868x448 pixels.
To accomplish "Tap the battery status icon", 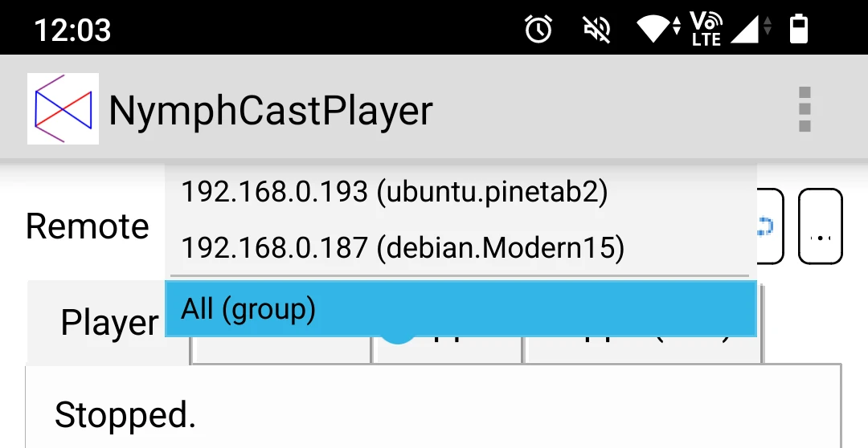I will [798, 30].
